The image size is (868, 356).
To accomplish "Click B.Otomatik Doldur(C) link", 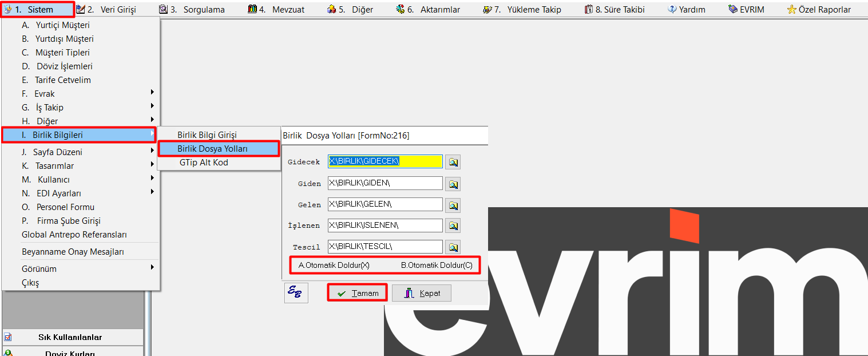I will (437, 266).
